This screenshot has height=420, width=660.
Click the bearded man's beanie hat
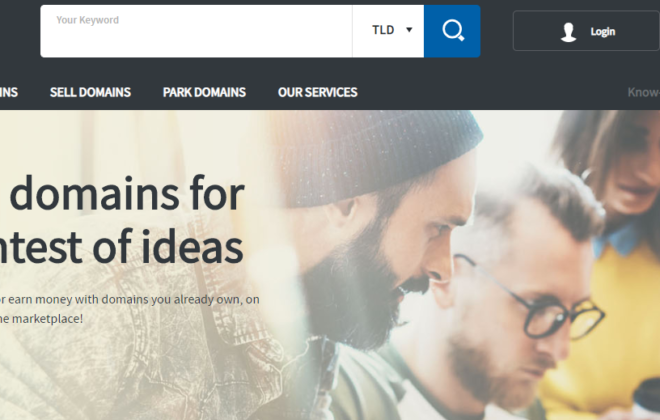pos(379,158)
